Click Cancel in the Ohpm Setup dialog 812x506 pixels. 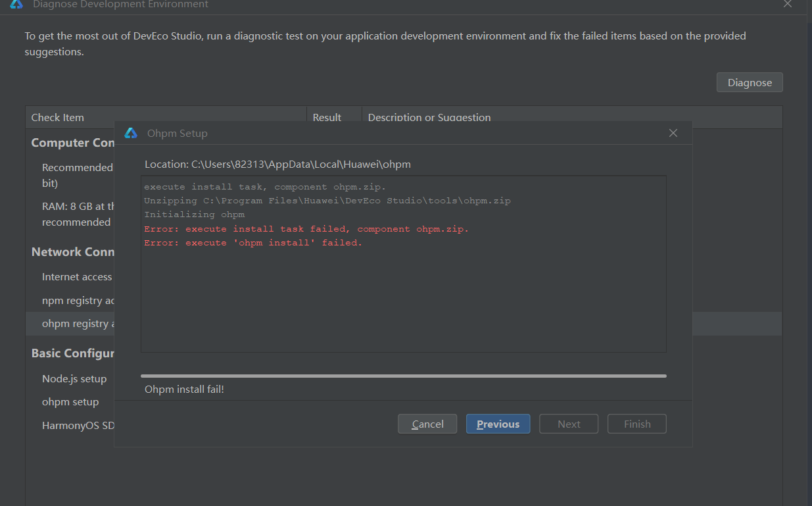[427, 424]
